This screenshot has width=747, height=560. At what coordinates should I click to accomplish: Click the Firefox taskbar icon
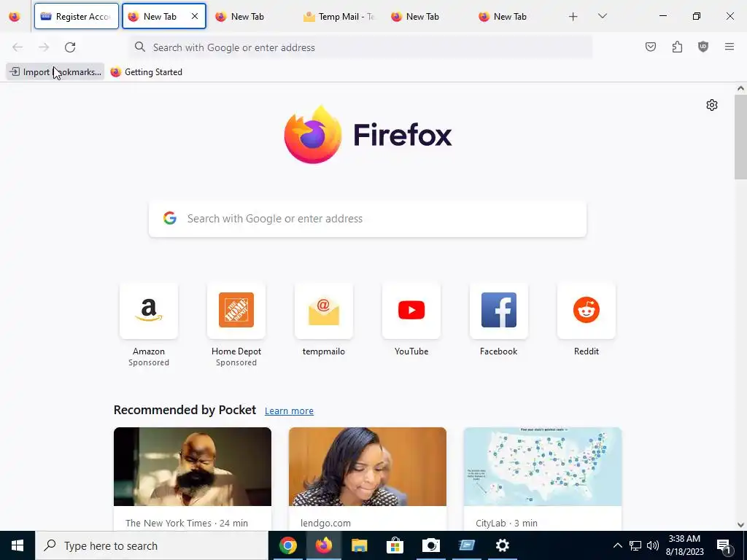coord(323,545)
